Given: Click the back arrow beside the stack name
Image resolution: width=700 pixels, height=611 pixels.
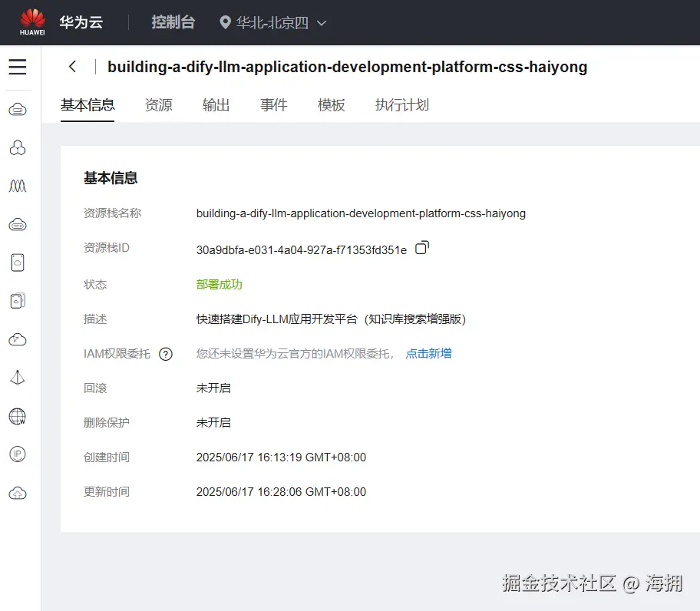Looking at the screenshot, I should coord(72,67).
